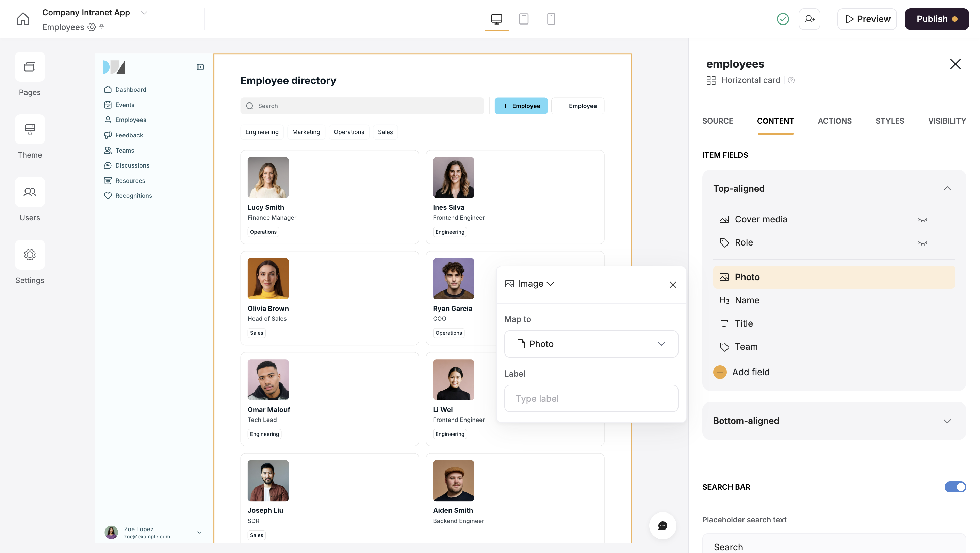980x553 pixels.
Task: Show the hidden Cover media field
Action: 922,220
